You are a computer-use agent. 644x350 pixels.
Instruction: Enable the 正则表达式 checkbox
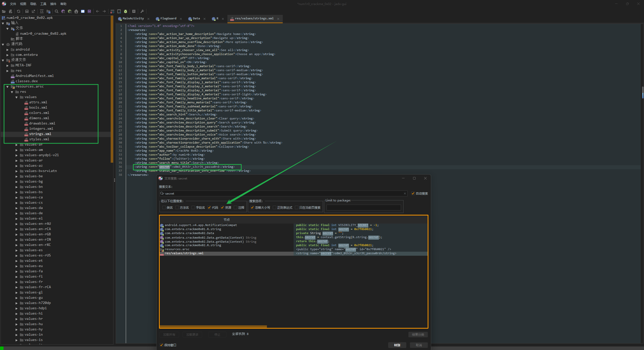click(x=274, y=207)
